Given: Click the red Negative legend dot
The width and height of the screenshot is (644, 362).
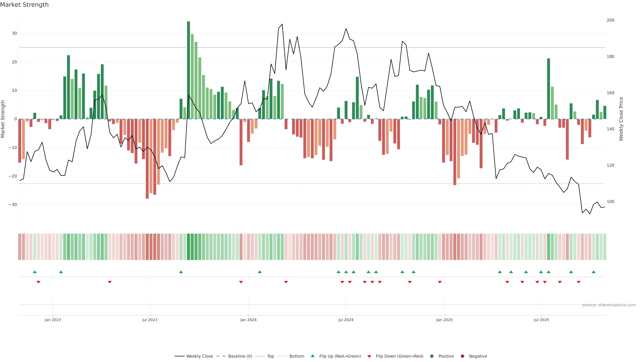Looking at the screenshot, I should click(x=462, y=356).
